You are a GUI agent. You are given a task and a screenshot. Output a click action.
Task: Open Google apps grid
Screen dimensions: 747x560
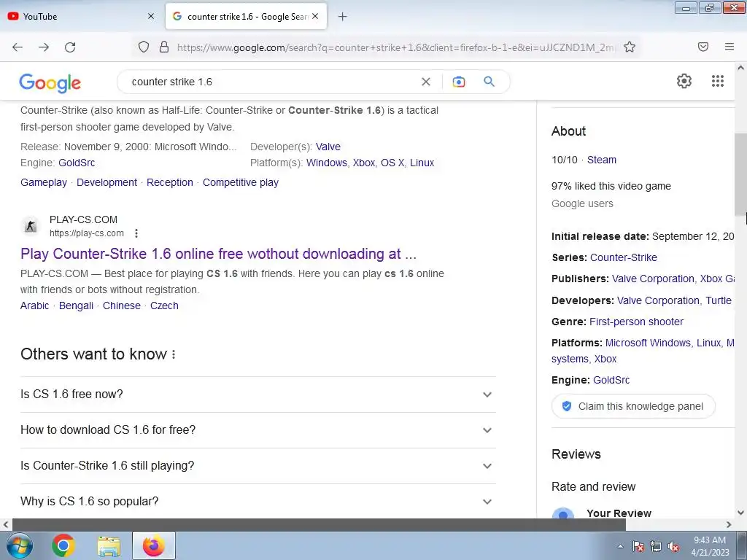click(x=718, y=81)
